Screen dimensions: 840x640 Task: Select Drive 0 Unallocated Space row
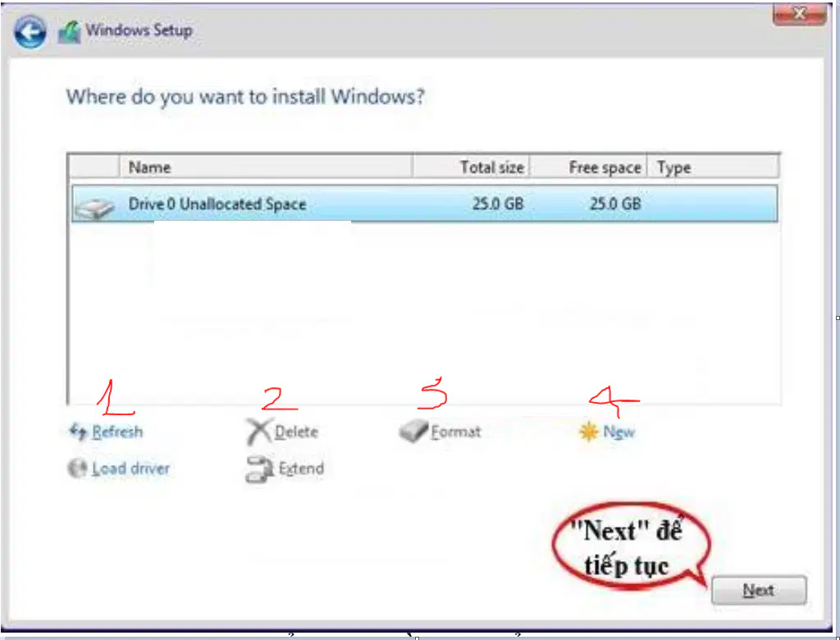click(x=425, y=203)
